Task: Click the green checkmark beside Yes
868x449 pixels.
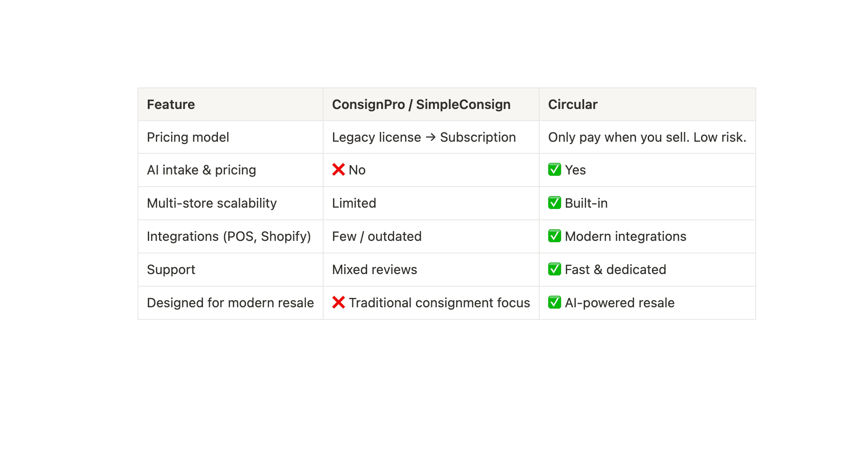Action: coord(554,170)
